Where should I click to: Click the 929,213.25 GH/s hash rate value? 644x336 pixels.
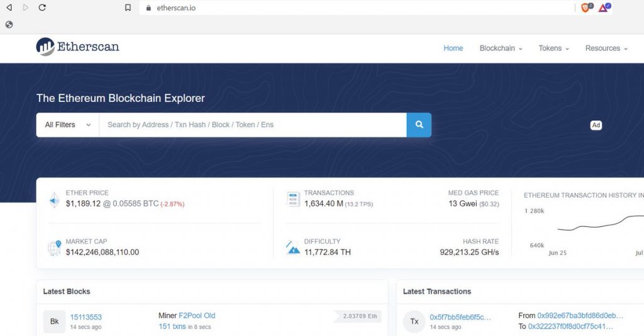(x=469, y=252)
